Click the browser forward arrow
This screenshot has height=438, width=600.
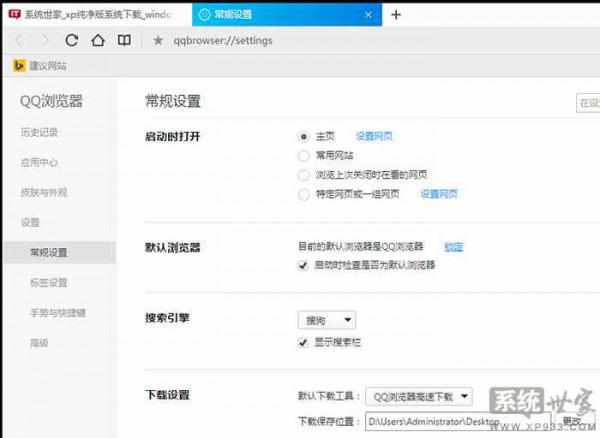(45, 40)
